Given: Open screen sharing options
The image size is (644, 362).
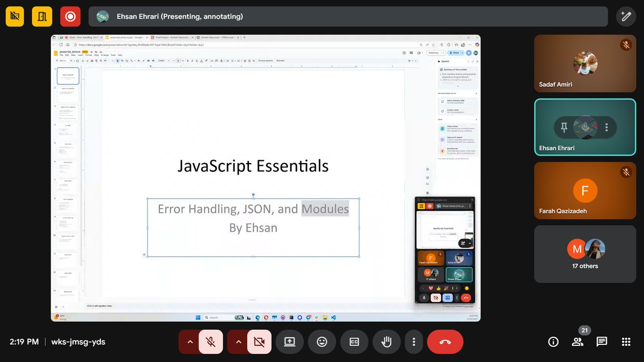Looking at the screenshot, I should 290,342.
